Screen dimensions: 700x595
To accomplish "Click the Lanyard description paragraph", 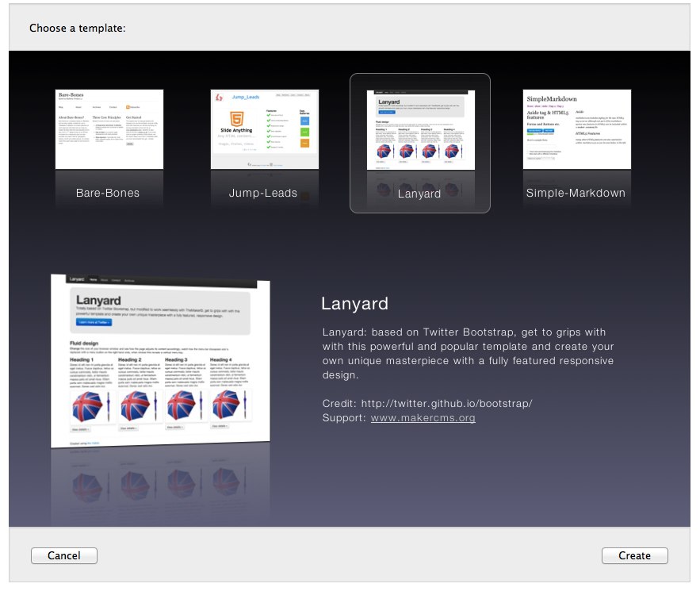I will tap(468, 353).
